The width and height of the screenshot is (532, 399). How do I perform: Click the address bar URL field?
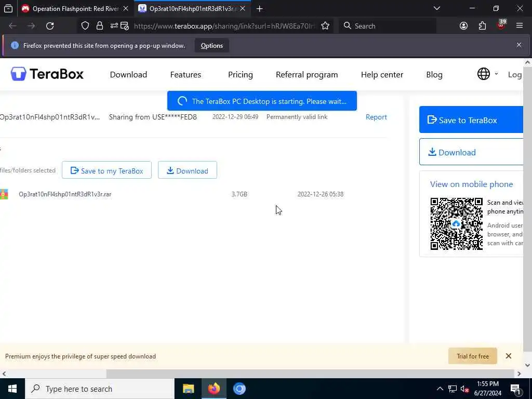click(224, 26)
